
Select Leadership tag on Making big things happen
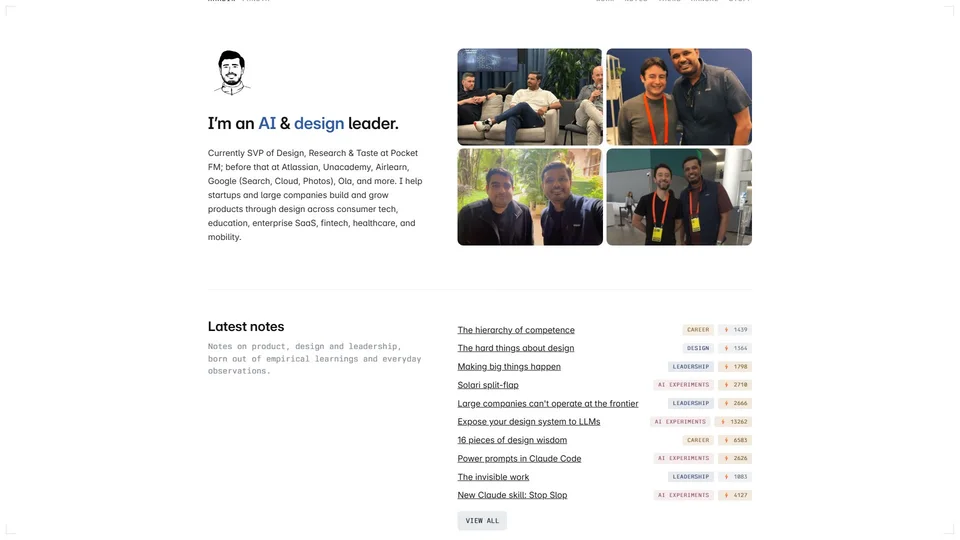(x=691, y=366)
